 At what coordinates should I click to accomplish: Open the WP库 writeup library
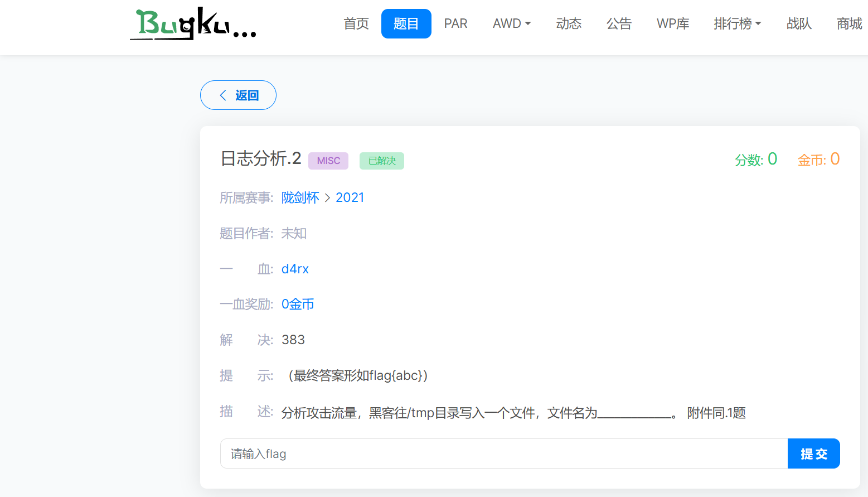point(673,23)
